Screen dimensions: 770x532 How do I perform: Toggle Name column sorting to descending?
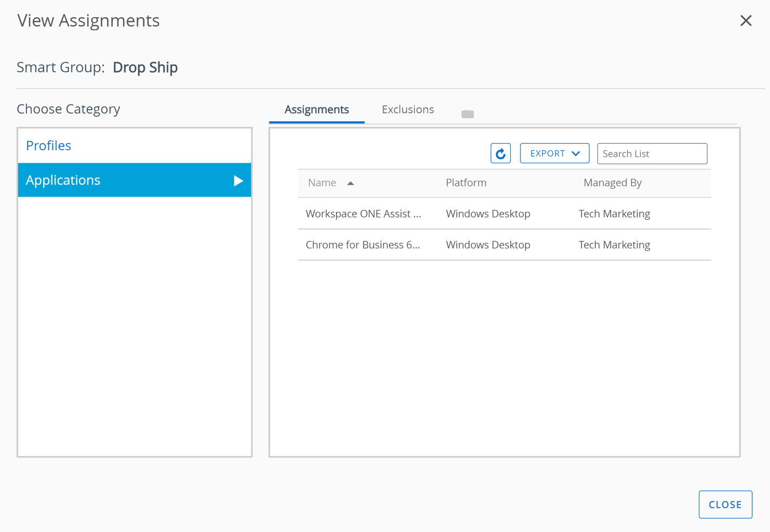click(x=350, y=183)
